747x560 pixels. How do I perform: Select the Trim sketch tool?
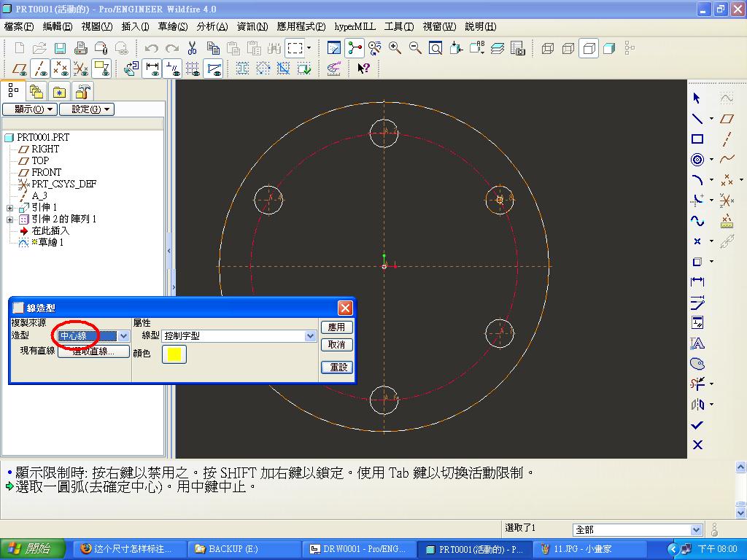coord(697,384)
